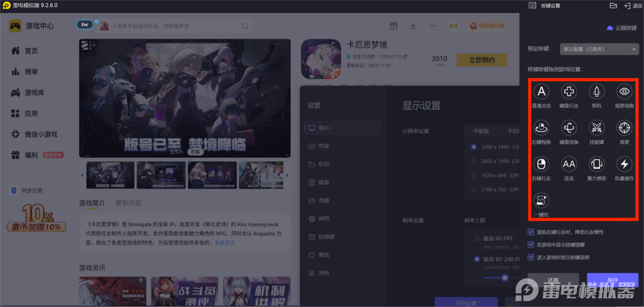
Task: Select the 普通点击 tap key icon
Action: coord(541,92)
